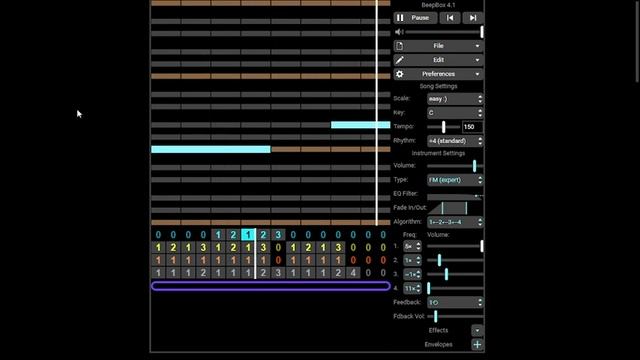
Task: Expand the Effects dropdown arrow
Action: (x=477, y=330)
